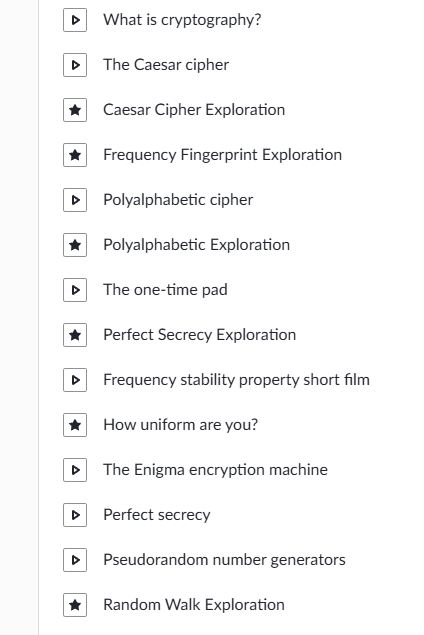The image size is (424, 635).
Task: Click the star icon for Caesar Cipher Exploration
Action: click(x=75, y=110)
